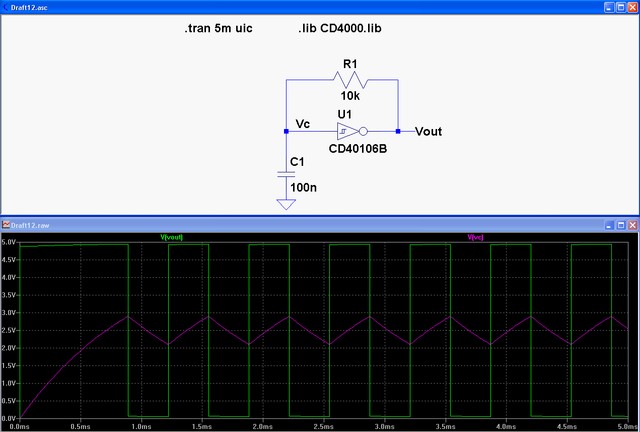Click the 10k resistor value
Screen dimensions: 640x432
tap(350, 96)
